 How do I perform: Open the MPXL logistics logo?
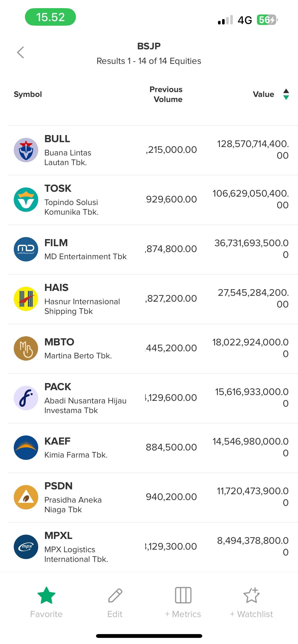pos(26,547)
